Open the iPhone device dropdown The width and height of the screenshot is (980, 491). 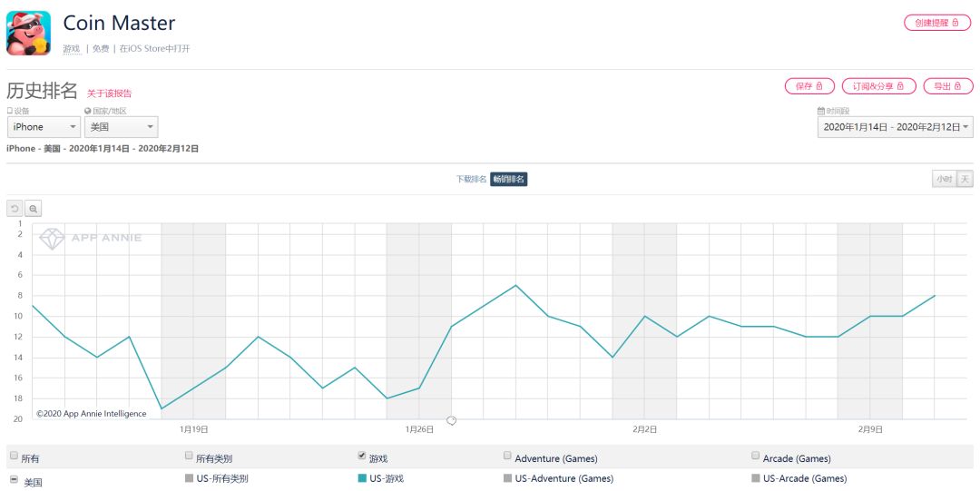pos(44,127)
